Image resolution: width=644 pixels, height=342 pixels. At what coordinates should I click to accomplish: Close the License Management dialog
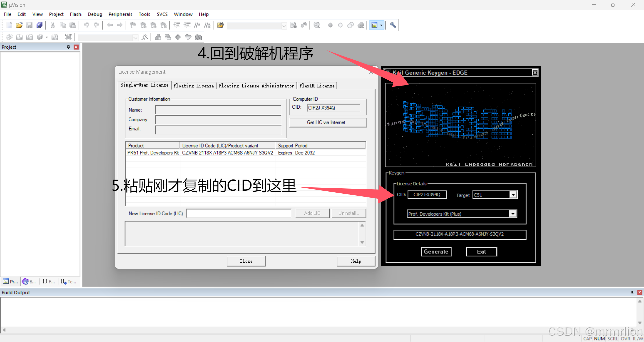click(246, 261)
